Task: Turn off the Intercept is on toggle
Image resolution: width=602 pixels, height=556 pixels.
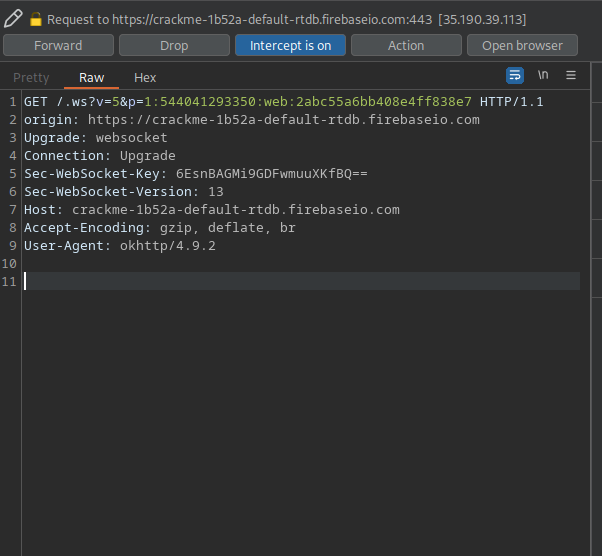Action: coord(290,45)
